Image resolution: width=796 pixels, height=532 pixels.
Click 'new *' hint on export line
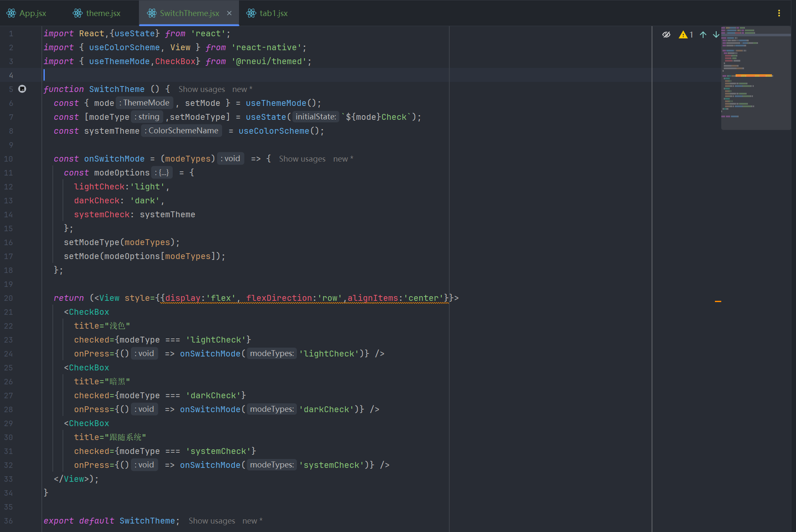[x=253, y=521]
